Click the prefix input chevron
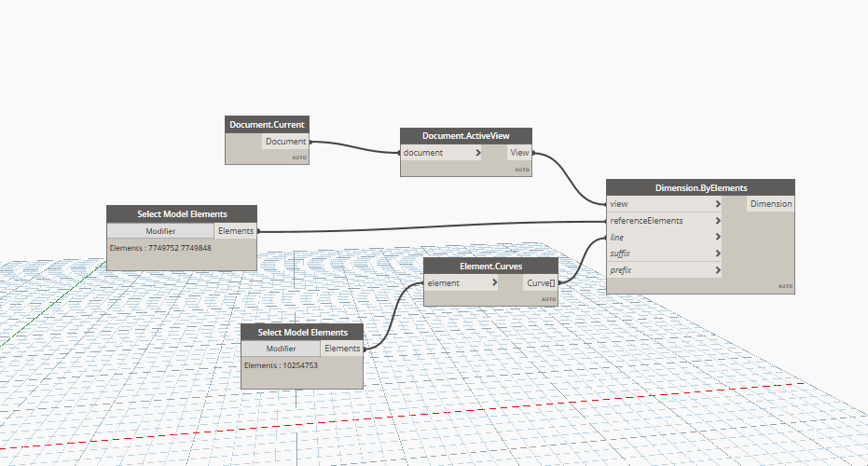Screen dimensions: 868x466 tap(718, 270)
